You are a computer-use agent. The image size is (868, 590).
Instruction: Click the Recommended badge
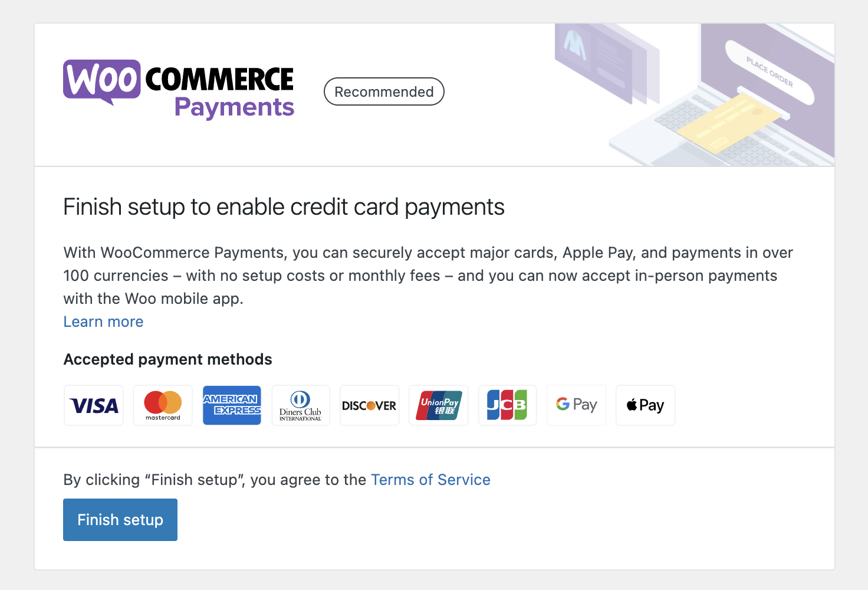pyautogui.click(x=384, y=91)
